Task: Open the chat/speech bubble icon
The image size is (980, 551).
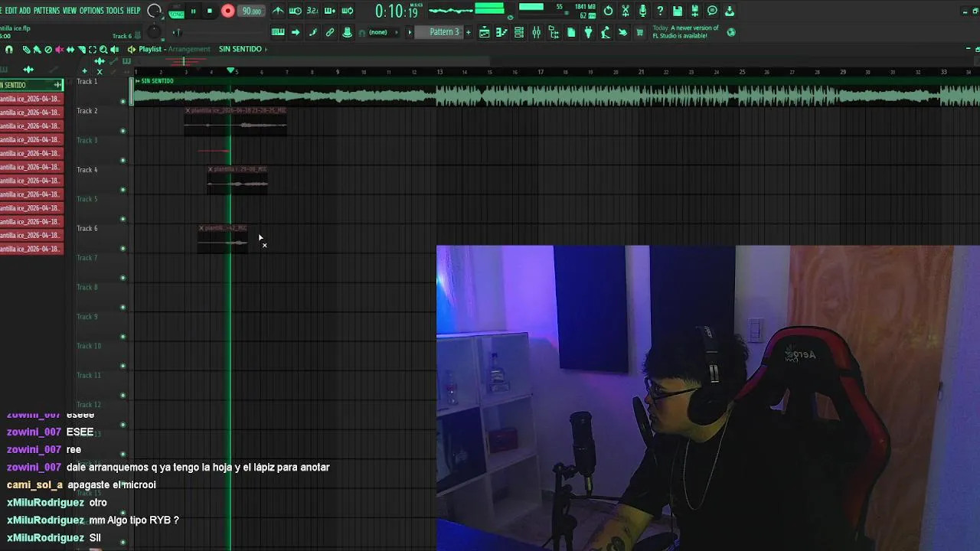Action: 712,11
